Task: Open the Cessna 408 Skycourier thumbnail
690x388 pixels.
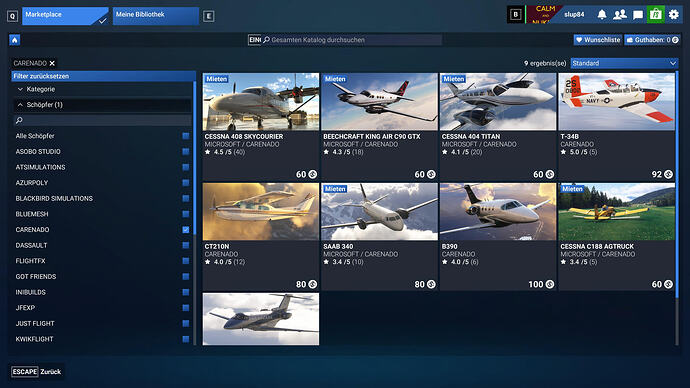Action: (x=261, y=102)
